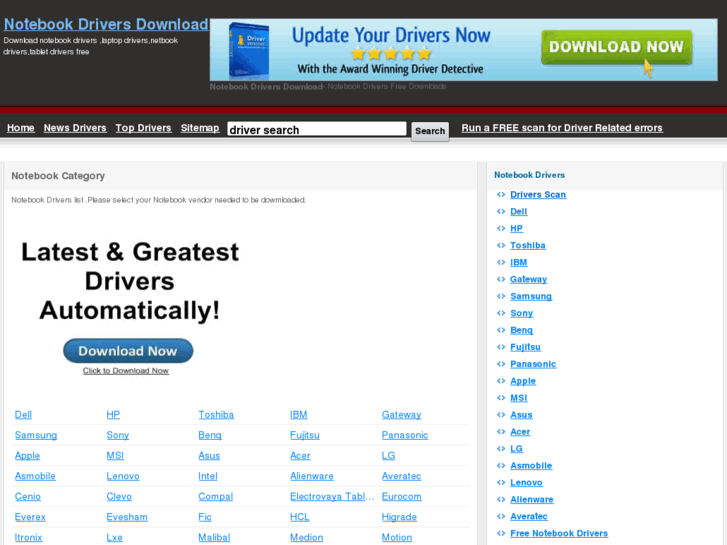Open the Evesham vendor link

[x=127, y=517]
